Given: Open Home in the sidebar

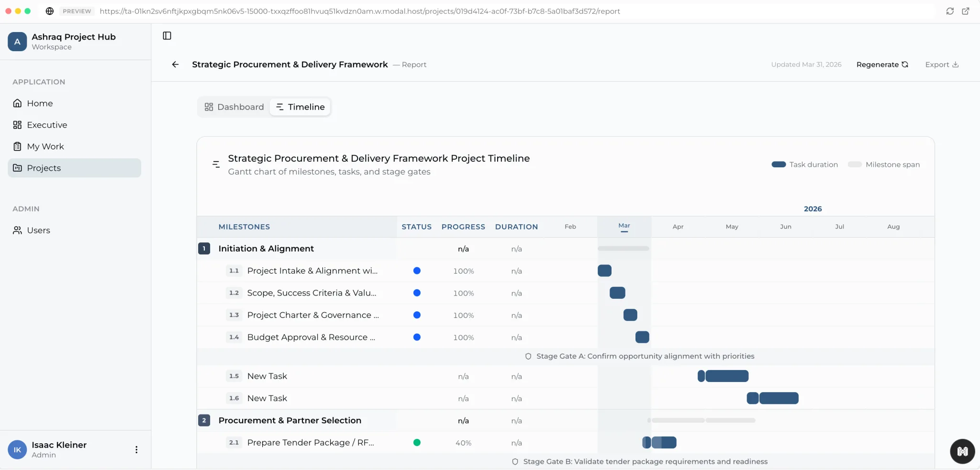Looking at the screenshot, I should pyautogui.click(x=75, y=103).
